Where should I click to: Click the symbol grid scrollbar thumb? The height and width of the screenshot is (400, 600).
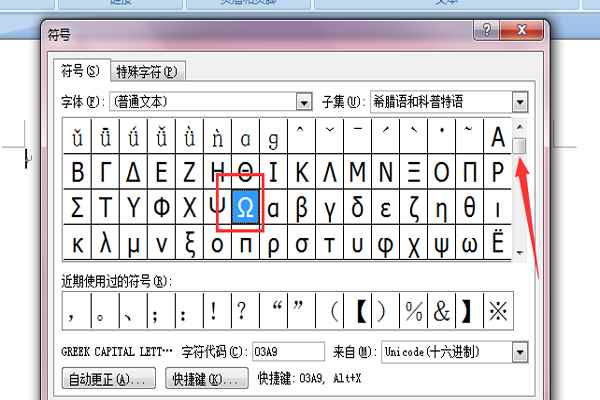tap(519, 147)
